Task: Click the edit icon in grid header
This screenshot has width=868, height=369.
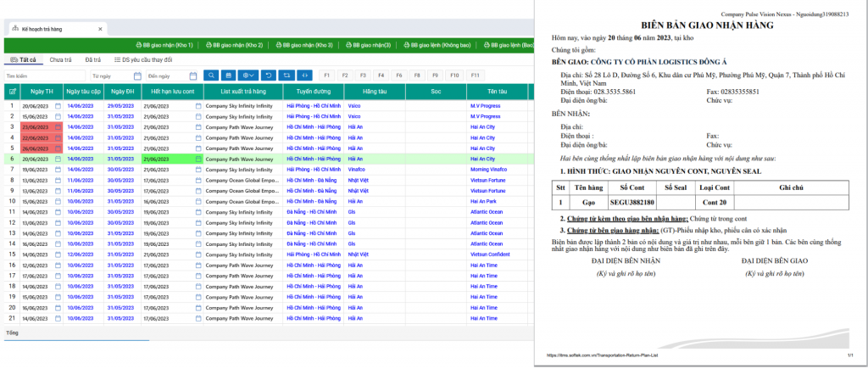Action: (11, 92)
